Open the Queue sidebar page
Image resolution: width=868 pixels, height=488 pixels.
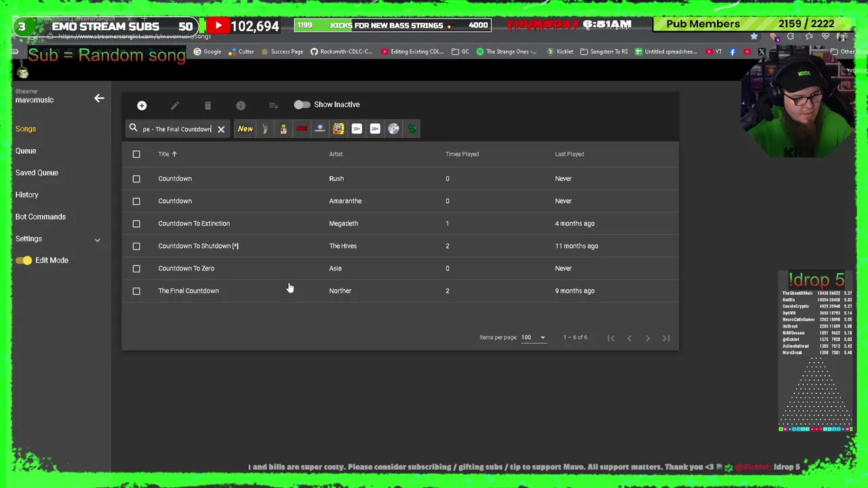coord(26,150)
